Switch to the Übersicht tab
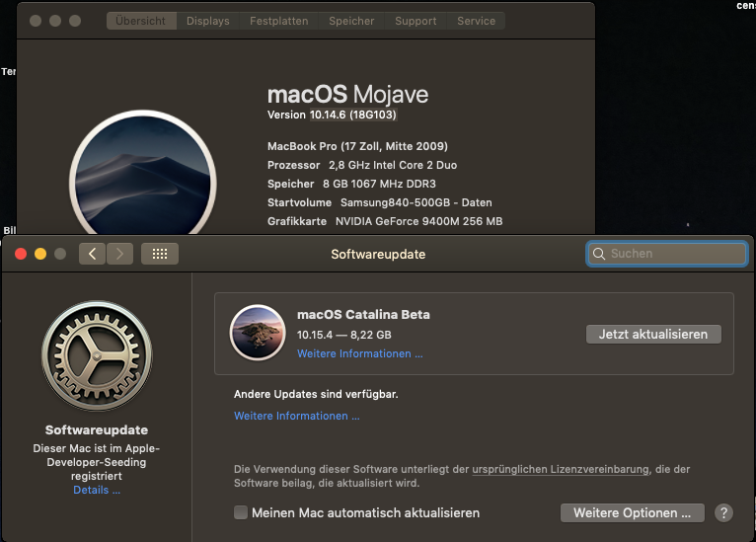Viewport: 756px width, 542px height. click(141, 21)
